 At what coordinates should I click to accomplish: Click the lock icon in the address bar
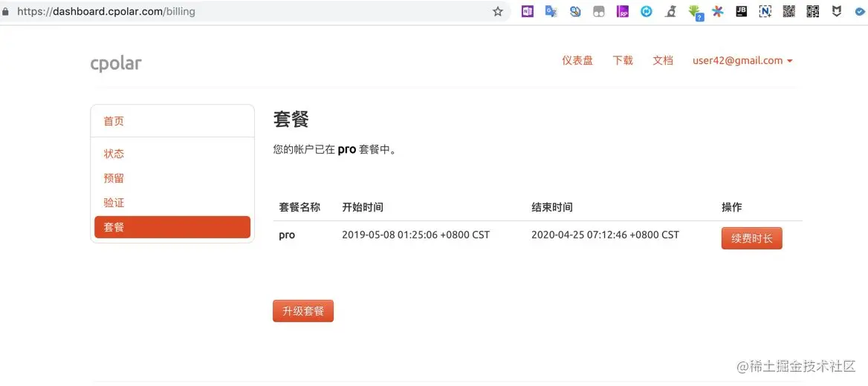pyautogui.click(x=5, y=12)
